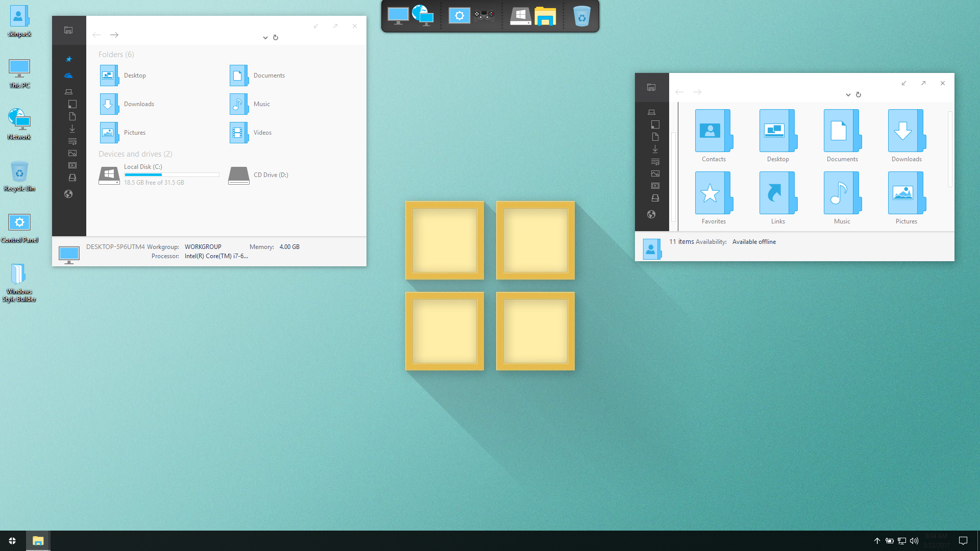Click forward arrow in left explorer window

pyautogui.click(x=114, y=35)
